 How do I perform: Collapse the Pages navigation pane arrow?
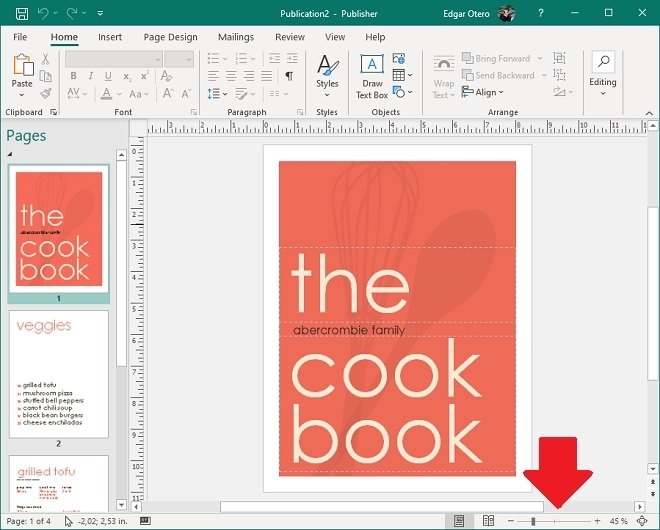[10, 154]
